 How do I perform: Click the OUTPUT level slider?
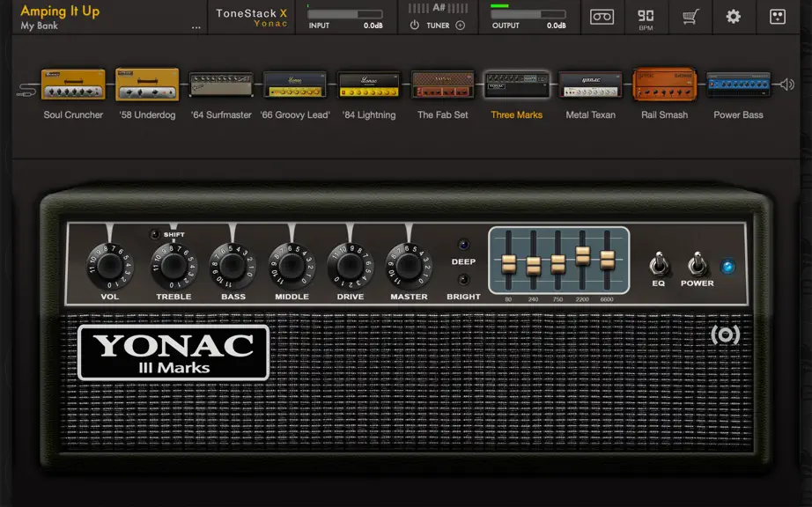[x=528, y=14]
